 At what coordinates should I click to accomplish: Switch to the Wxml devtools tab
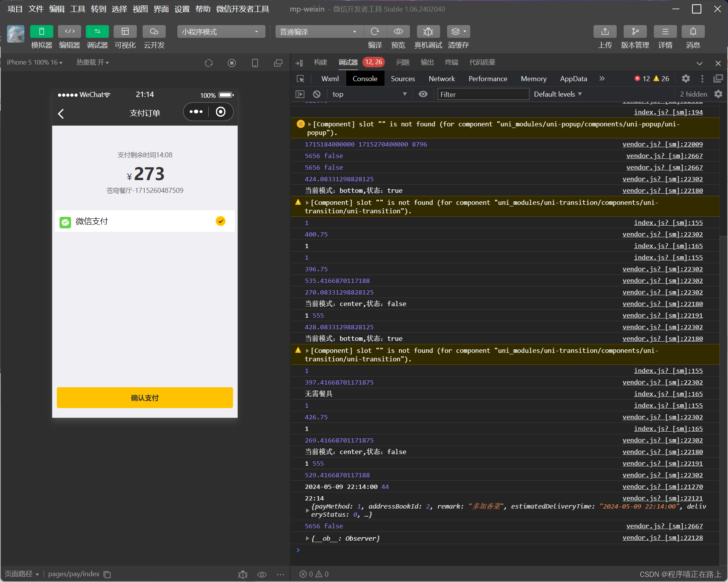[330, 79]
